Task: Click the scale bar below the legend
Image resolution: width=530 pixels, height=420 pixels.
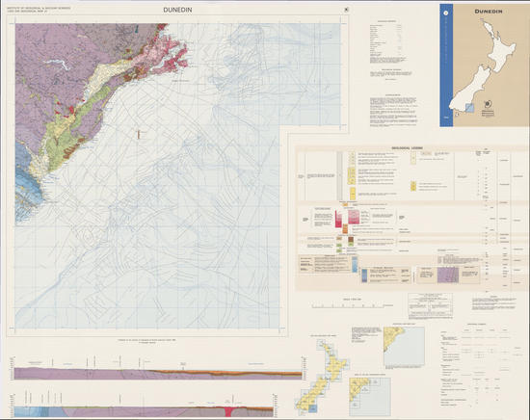Action: pyautogui.click(x=348, y=305)
